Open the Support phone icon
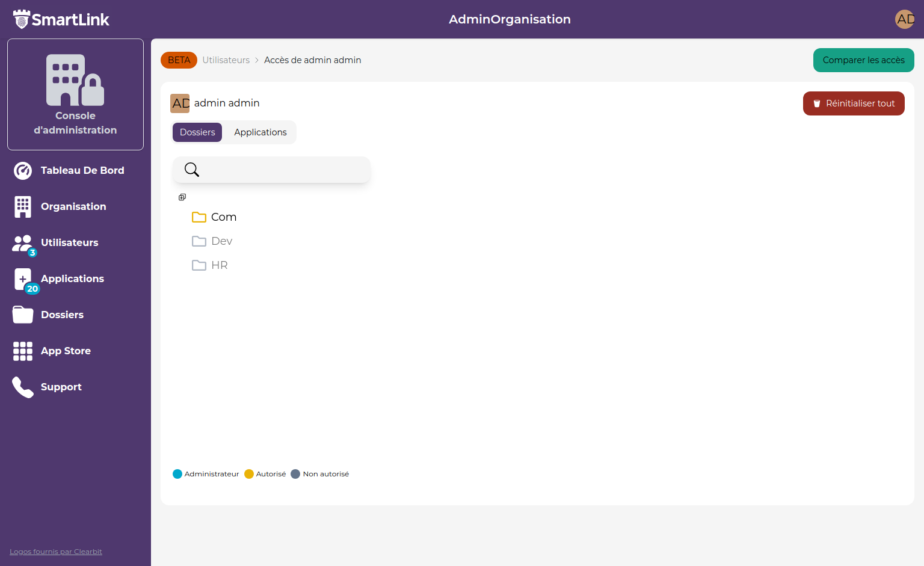Screen dimensions: 924x566 click(x=23, y=387)
